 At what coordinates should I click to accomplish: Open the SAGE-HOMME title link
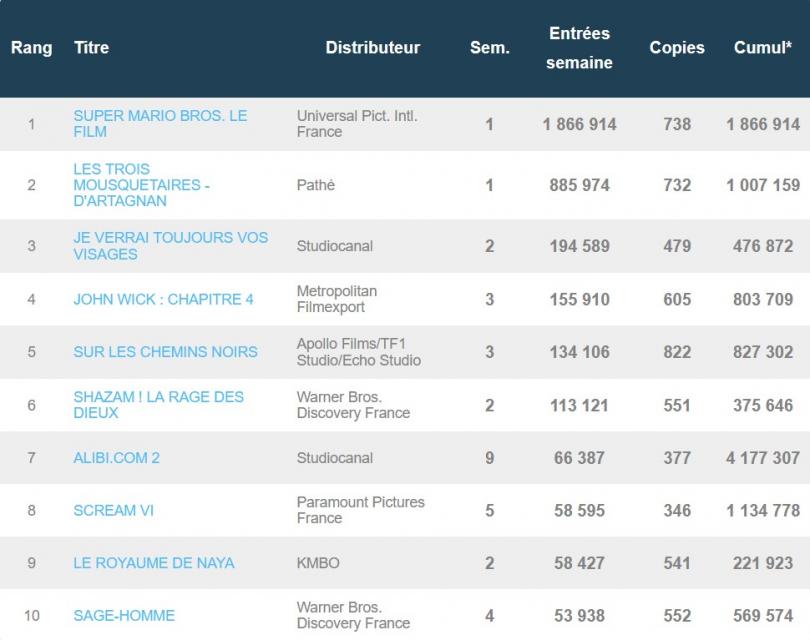124,615
